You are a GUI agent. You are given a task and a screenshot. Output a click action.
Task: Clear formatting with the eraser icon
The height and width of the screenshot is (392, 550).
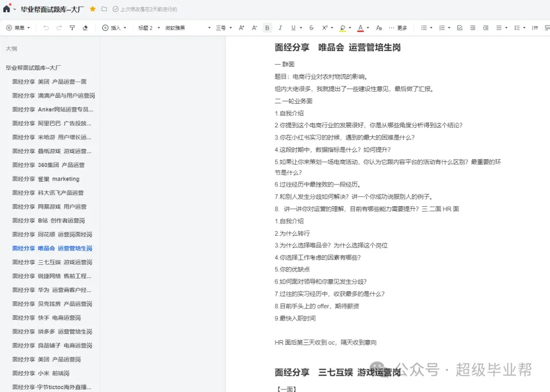[x=85, y=27]
